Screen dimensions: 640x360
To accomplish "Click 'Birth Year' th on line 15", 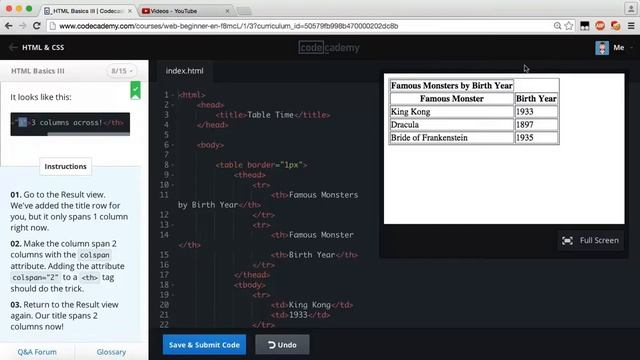I will (312, 255).
